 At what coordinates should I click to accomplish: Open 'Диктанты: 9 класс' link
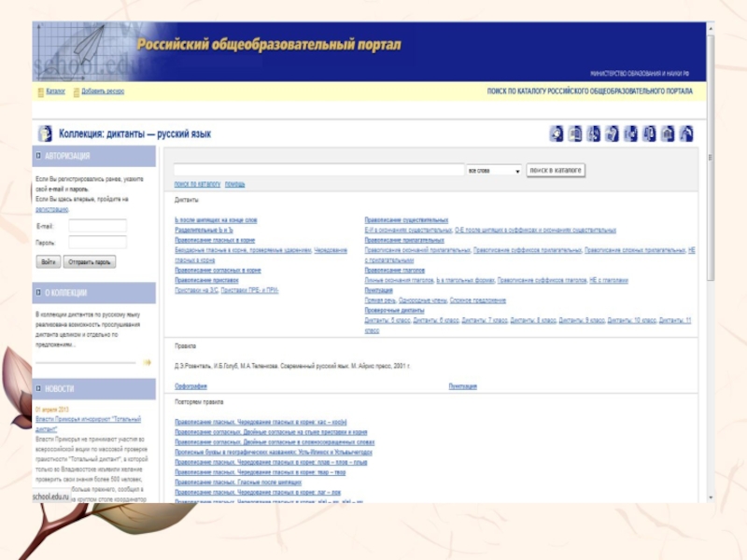582,320
